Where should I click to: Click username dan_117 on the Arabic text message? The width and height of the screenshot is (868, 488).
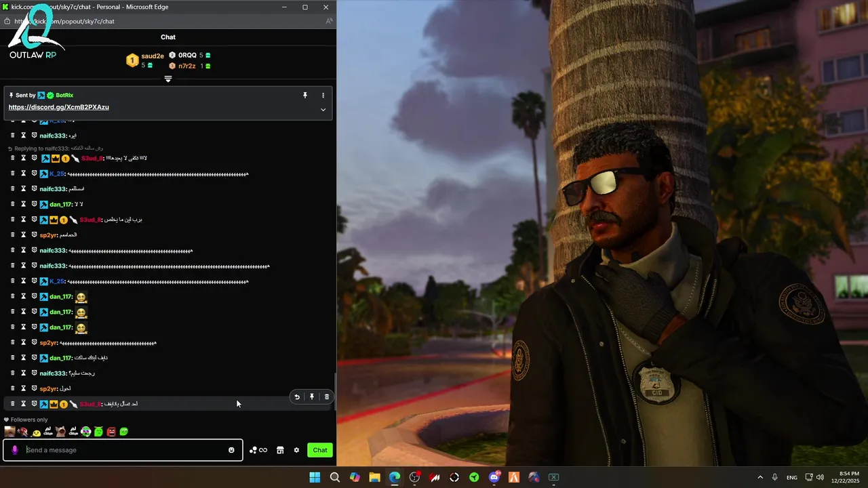click(60, 358)
